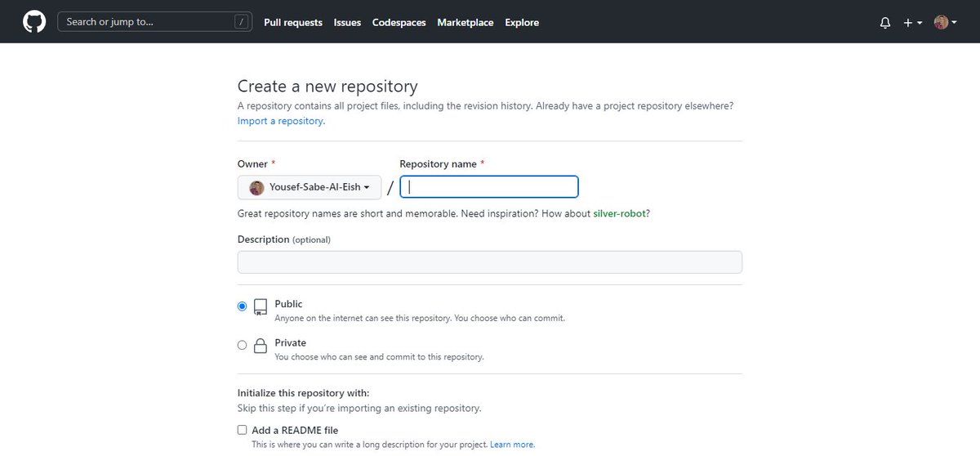Open the Issues nav item
Viewport: 980px width, 456px height.
(347, 23)
